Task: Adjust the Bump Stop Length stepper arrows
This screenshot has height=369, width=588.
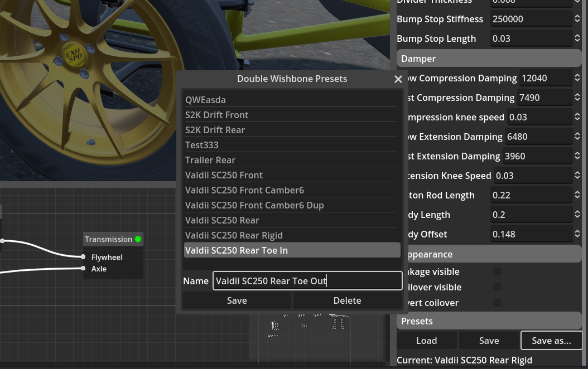Action: [x=577, y=38]
